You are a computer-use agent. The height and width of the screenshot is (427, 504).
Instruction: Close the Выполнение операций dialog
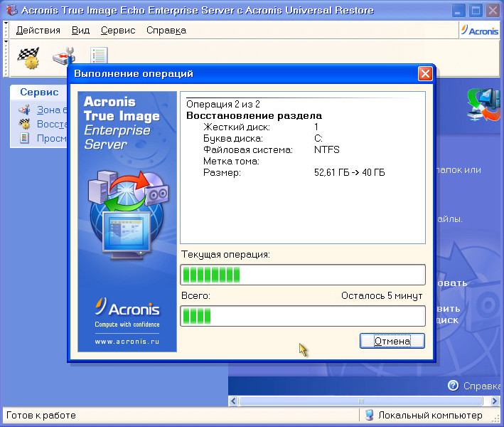(425, 74)
